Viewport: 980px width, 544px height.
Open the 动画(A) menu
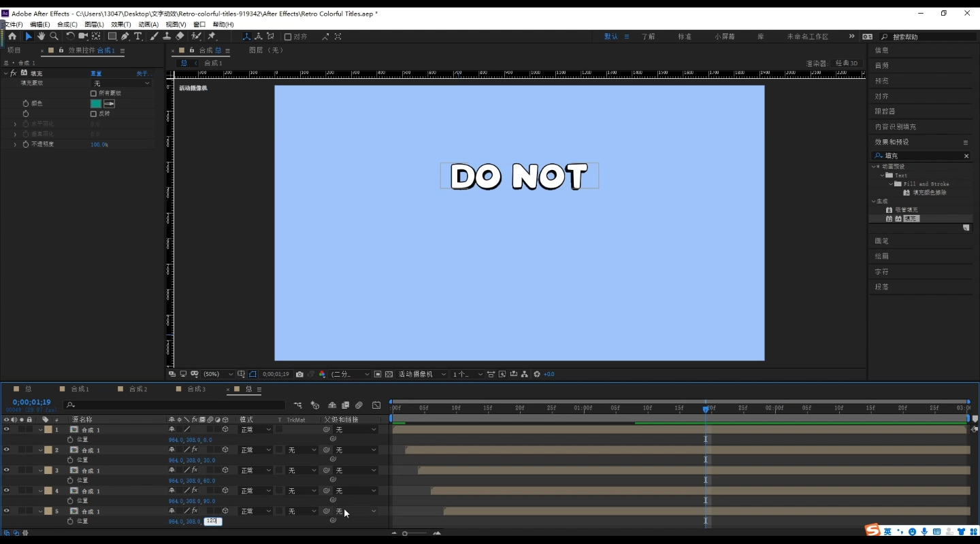point(148,24)
